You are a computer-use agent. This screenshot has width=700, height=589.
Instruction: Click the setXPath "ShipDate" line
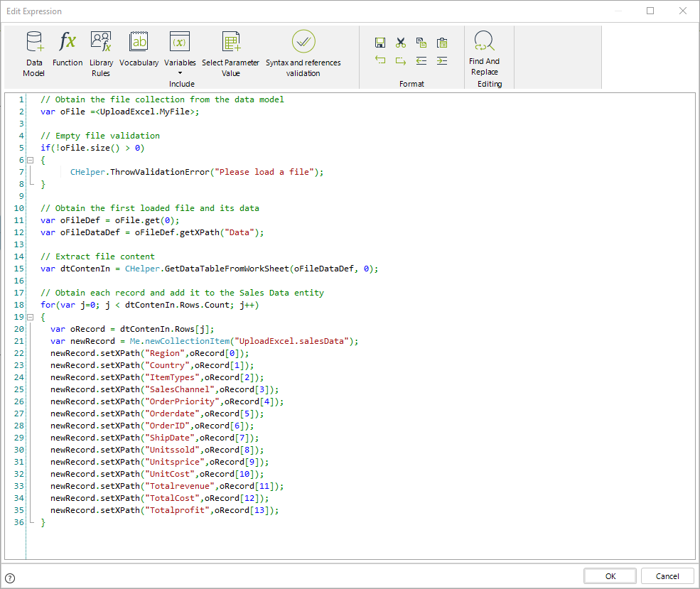pyautogui.click(x=154, y=437)
